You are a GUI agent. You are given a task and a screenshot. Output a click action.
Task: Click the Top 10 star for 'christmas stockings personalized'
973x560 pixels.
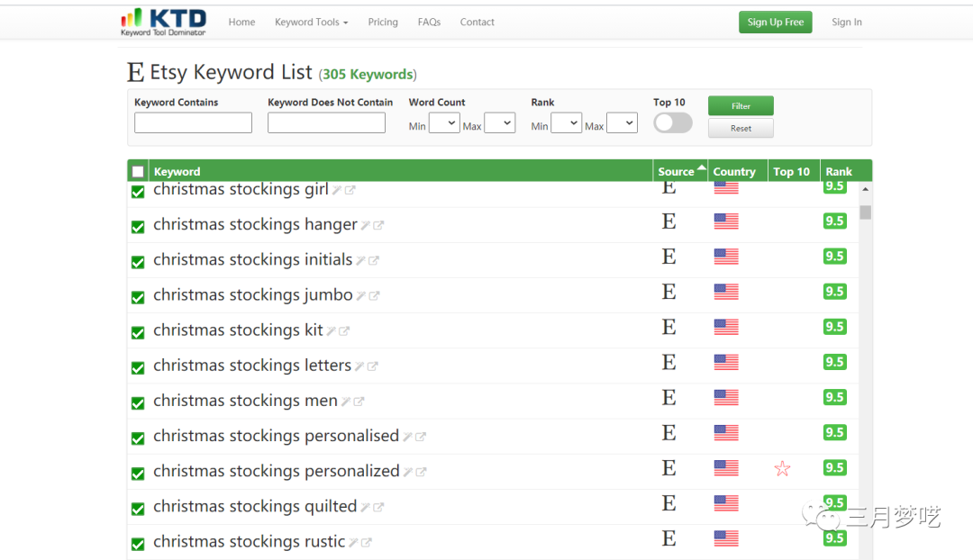pyautogui.click(x=782, y=468)
